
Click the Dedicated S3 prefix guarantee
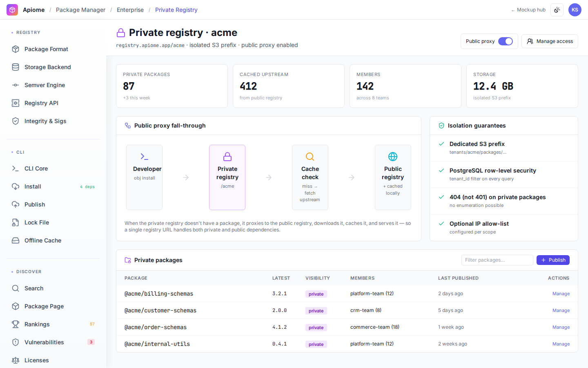[x=504, y=148]
